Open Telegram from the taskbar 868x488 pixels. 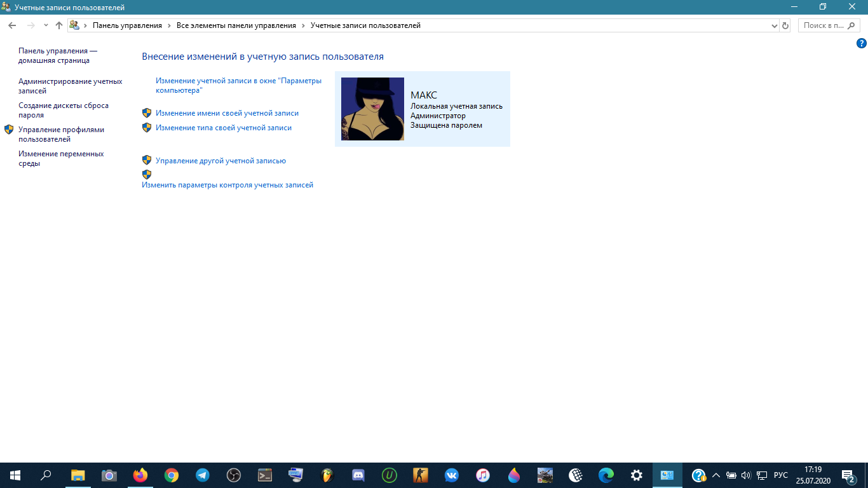pos(203,475)
